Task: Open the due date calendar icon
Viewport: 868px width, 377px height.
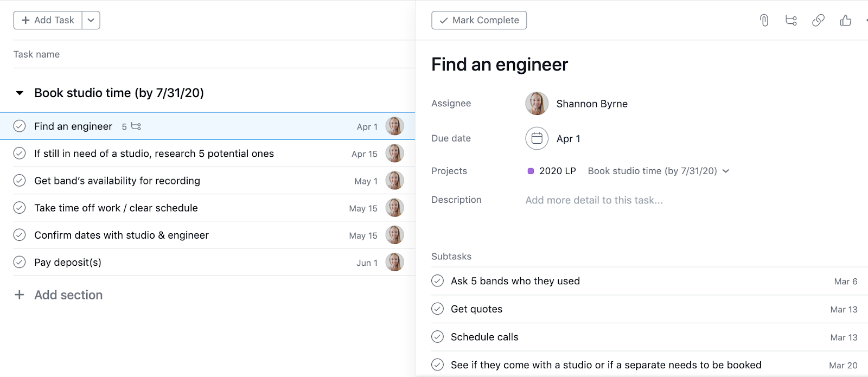Action: click(x=537, y=138)
